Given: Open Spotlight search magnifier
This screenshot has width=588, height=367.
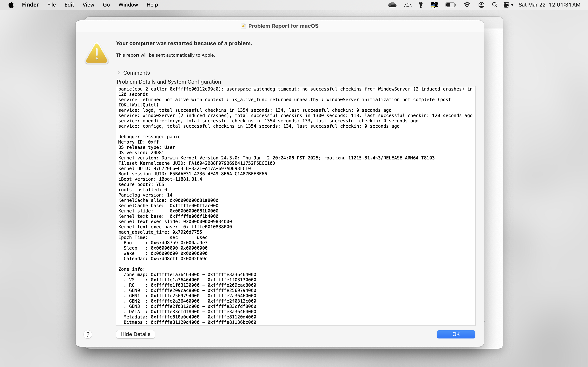Looking at the screenshot, I should pos(494,5).
